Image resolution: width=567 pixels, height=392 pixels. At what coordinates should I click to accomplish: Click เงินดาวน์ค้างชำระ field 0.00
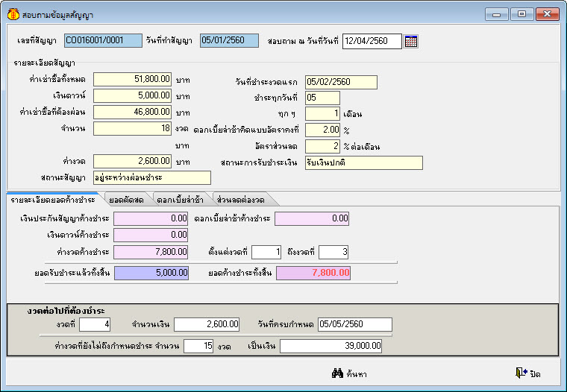click(x=151, y=235)
